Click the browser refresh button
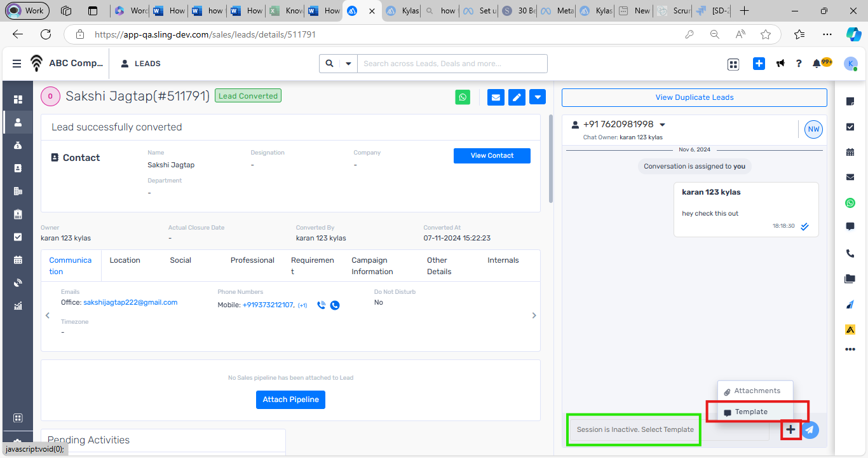Screen dimensions: 868x458 46,34
